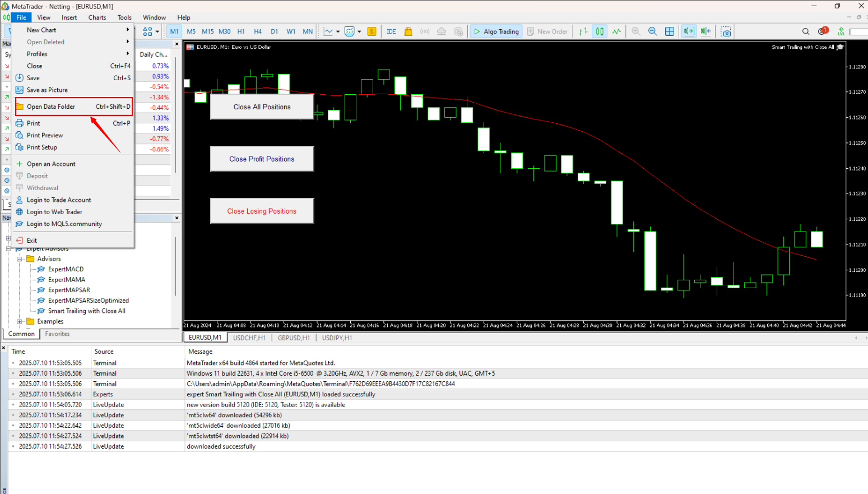Select ExpertMAPSAR in the Navigator tree
Screen dimensions: 868x494
tap(69, 290)
